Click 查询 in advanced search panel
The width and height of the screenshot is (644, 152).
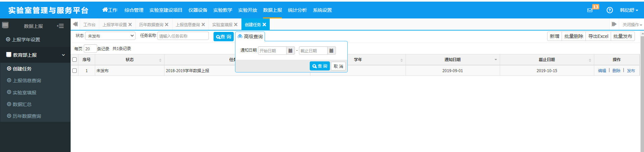pos(319,66)
